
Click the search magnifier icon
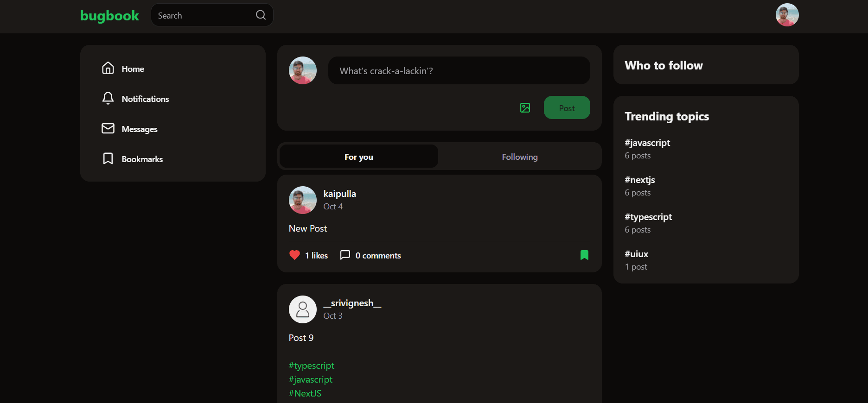click(x=260, y=15)
